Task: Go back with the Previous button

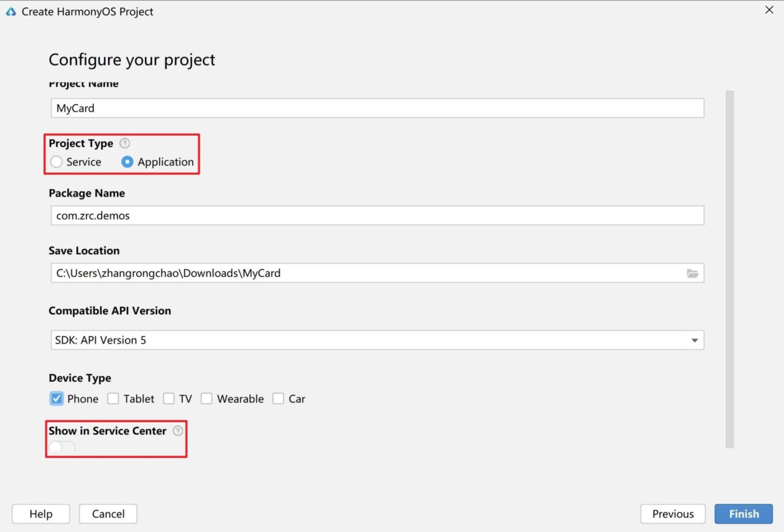Action: point(672,514)
